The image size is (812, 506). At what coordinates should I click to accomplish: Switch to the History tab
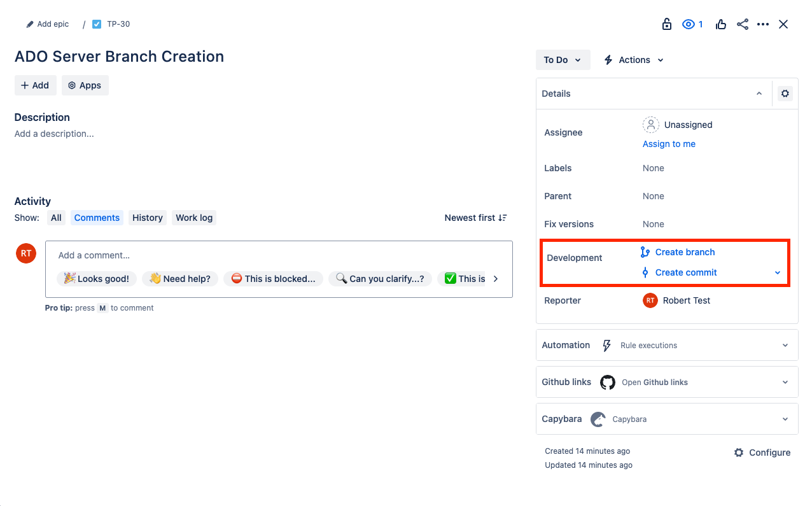click(147, 217)
